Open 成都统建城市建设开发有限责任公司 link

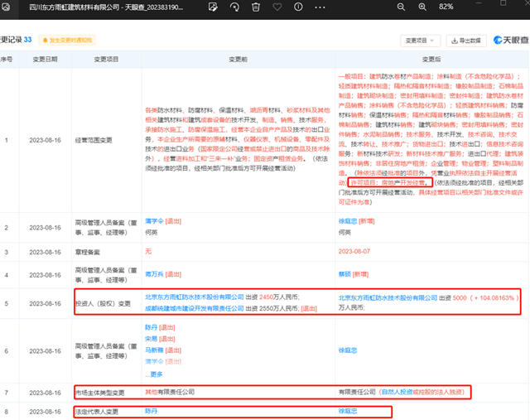pos(195,308)
